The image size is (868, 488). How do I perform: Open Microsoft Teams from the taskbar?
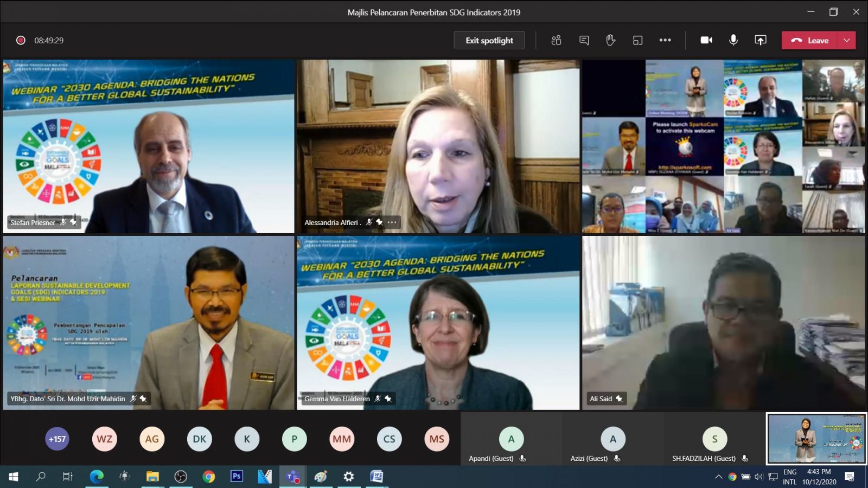[292, 477]
